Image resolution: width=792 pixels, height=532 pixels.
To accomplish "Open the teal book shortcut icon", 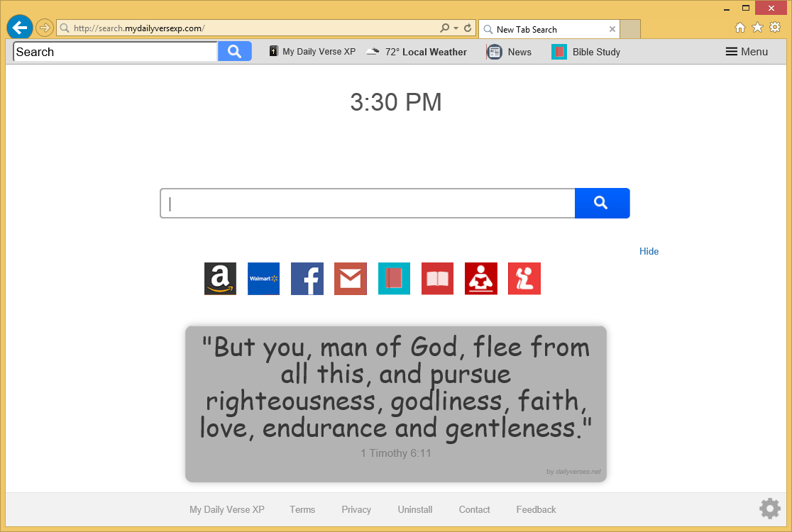I will pos(394,279).
